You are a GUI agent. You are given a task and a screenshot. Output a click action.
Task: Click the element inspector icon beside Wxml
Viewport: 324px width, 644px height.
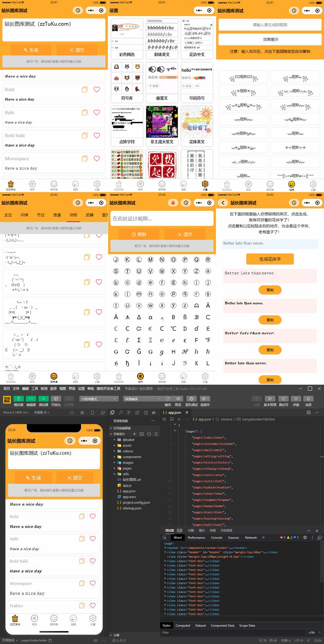165,537
